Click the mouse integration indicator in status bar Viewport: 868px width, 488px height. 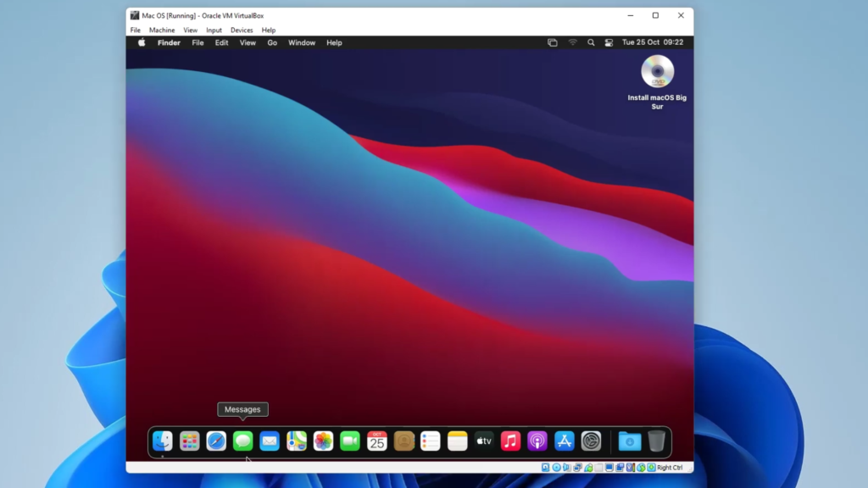[x=641, y=468]
